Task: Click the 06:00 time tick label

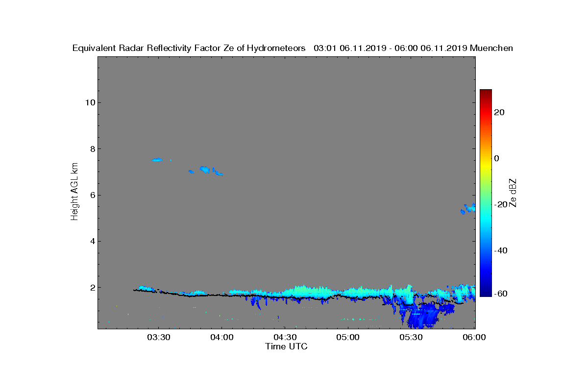Action: pos(475,338)
